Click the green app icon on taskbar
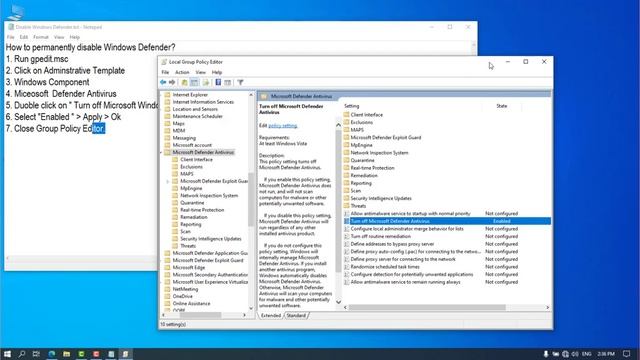The image size is (640, 360). [81, 354]
